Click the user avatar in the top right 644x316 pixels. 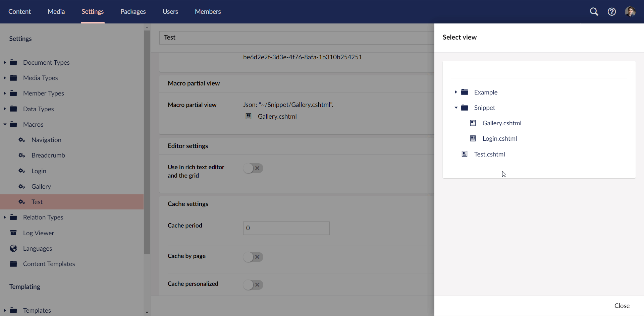click(631, 11)
